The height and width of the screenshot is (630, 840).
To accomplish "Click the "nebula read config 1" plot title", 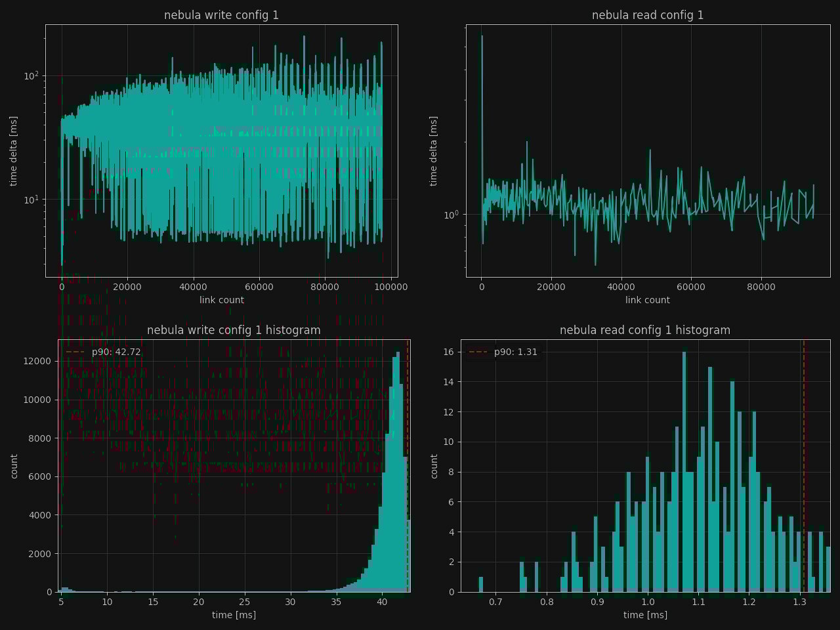I will 648,15.
